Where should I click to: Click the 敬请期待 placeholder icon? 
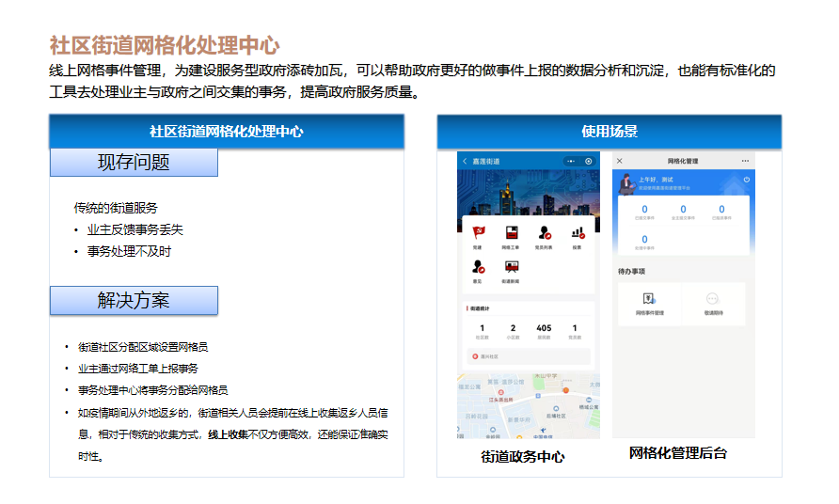(x=713, y=300)
